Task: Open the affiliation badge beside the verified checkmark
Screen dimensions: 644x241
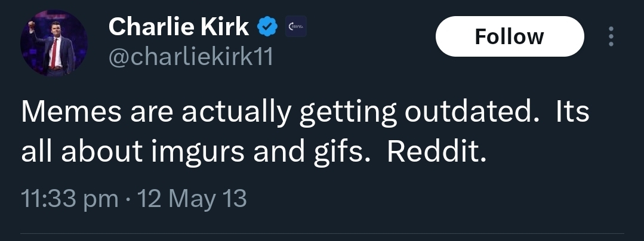Action: [295, 27]
